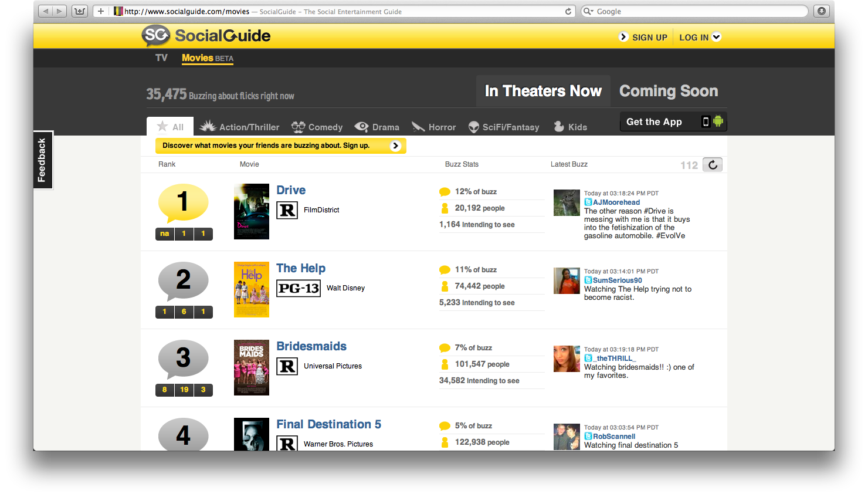The width and height of the screenshot is (868, 497).
Task: Click SumSerious90's avatar picture
Action: click(x=567, y=280)
